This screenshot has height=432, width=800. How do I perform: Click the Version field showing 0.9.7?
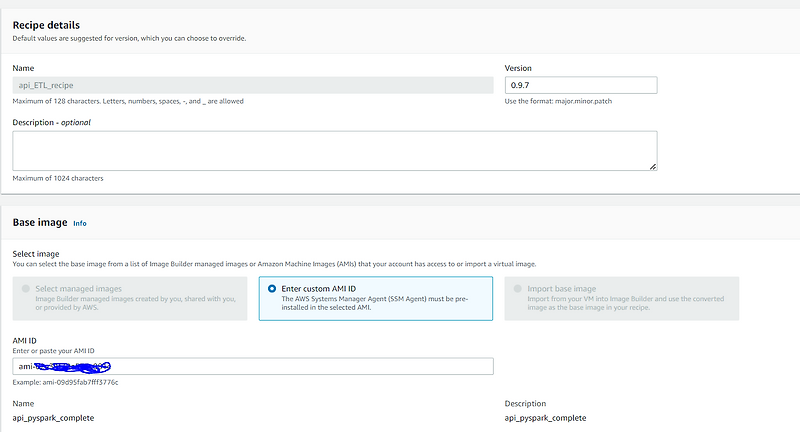(581, 85)
